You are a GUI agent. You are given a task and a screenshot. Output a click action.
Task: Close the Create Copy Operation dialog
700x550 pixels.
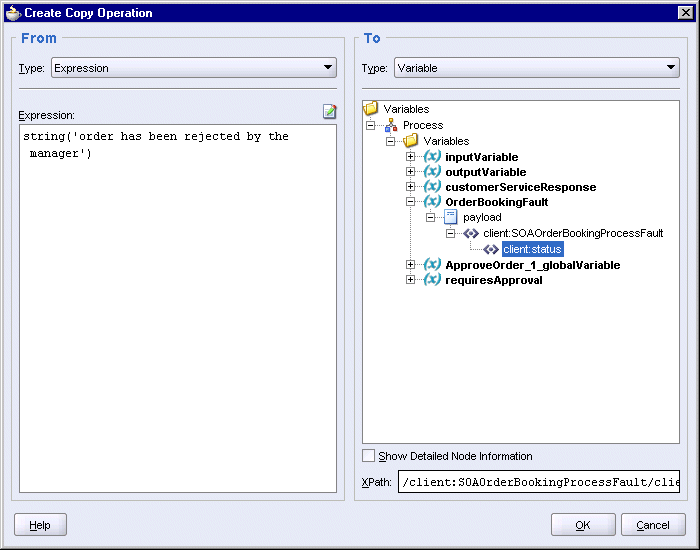(685, 13)
